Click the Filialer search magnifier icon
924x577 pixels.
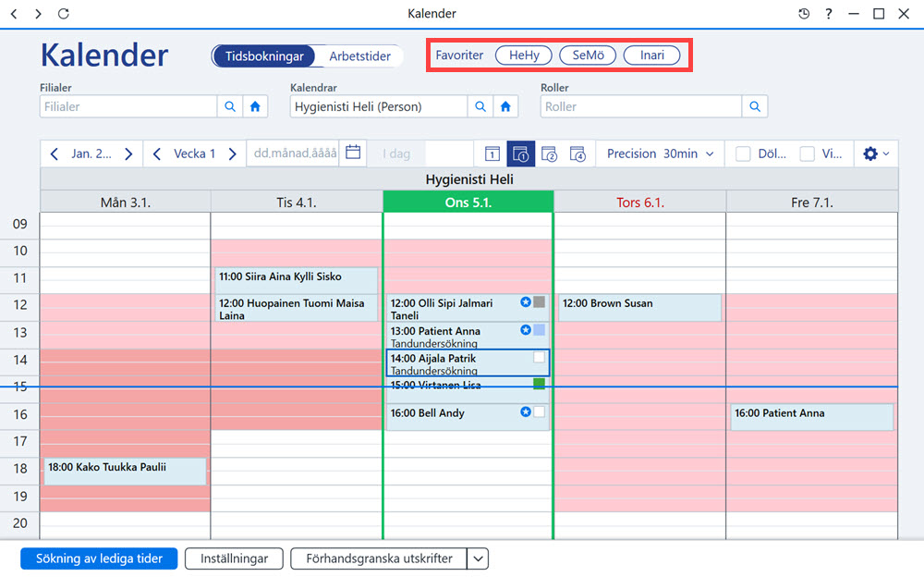pyautogui.click(x=230, y=106)
